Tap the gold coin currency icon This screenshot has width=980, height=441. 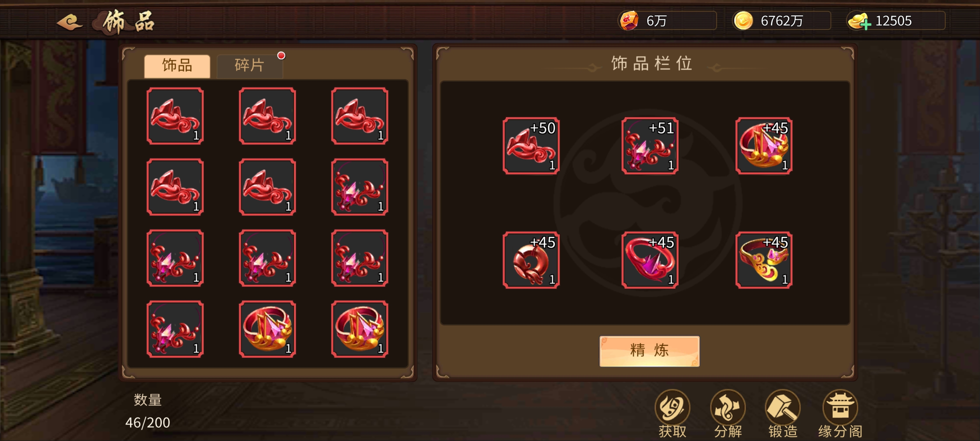coord(743,21)
